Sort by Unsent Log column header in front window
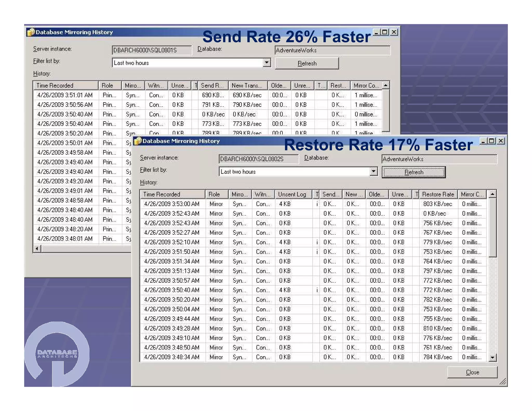Viewport: 532px width, 411px height. pos(293,194)
